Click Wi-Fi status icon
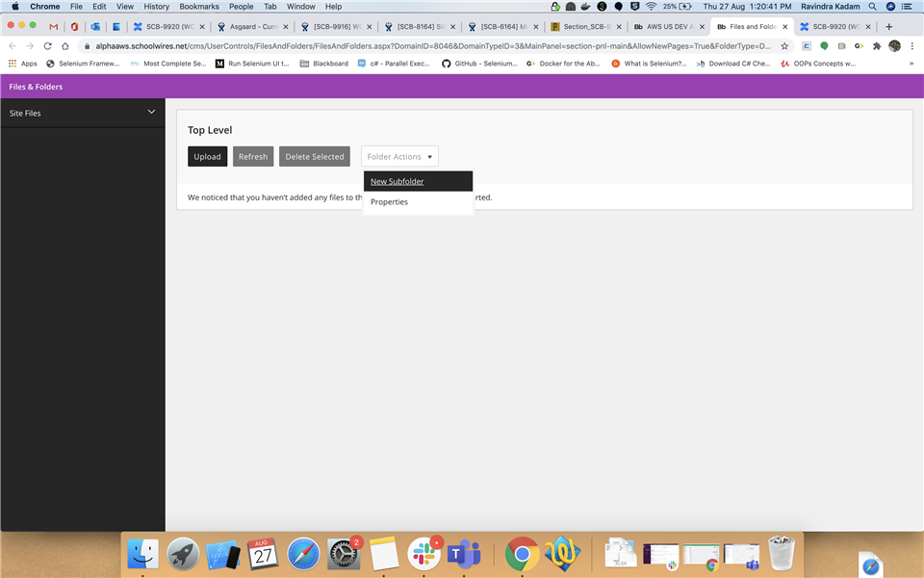 pos(651,7)
